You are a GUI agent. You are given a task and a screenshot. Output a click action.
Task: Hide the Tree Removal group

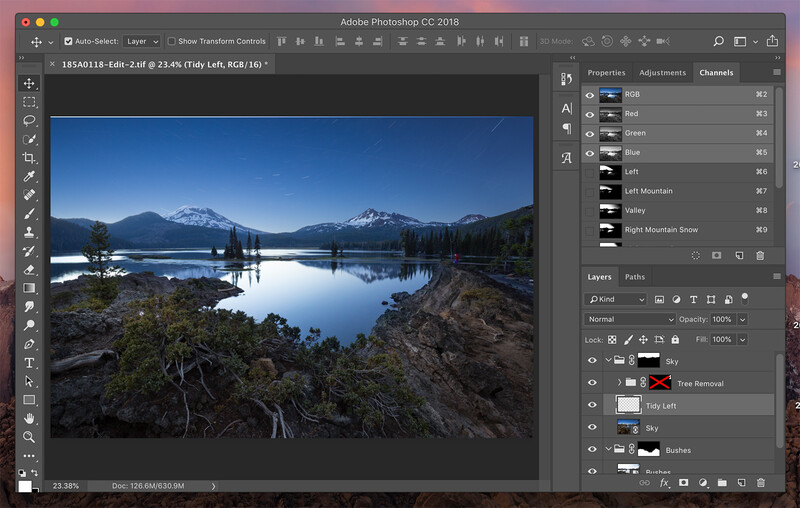point(592,383)
